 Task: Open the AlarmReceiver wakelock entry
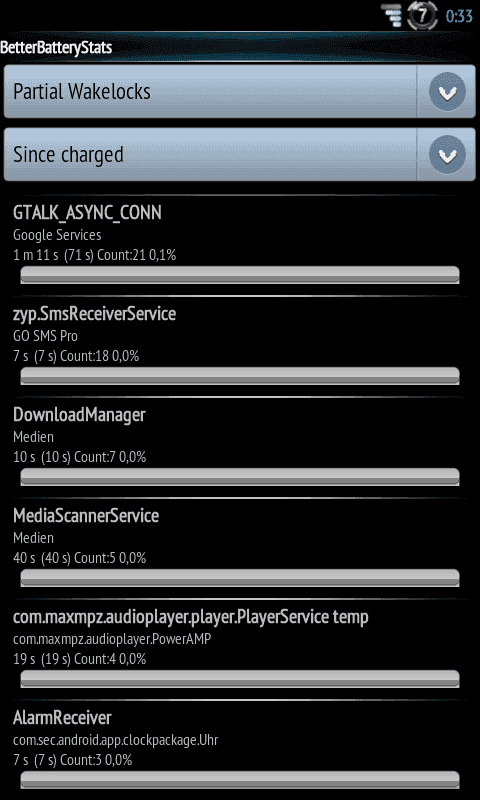pos(240,750)
